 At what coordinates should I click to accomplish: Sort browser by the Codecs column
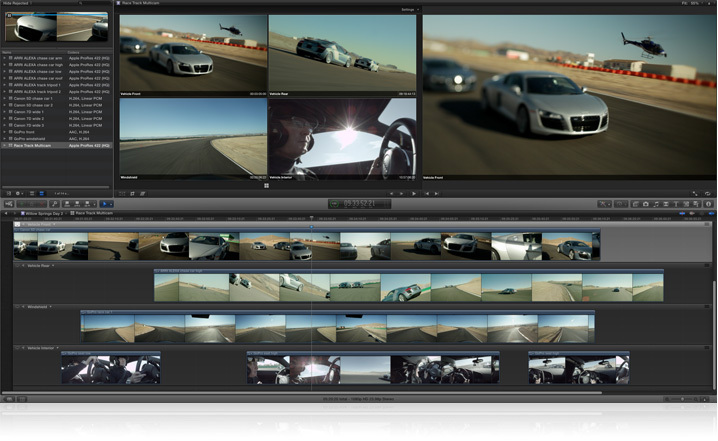click(89, 52)
